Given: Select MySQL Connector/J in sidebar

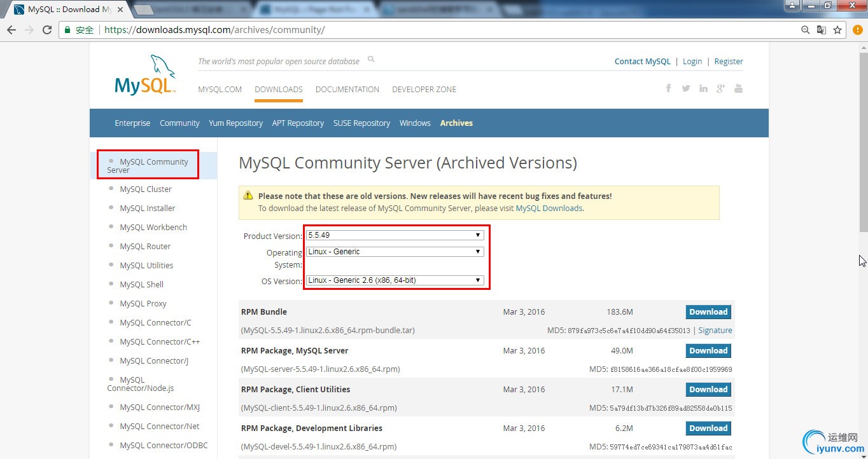Looking at the screenshot, I should 154,361.
